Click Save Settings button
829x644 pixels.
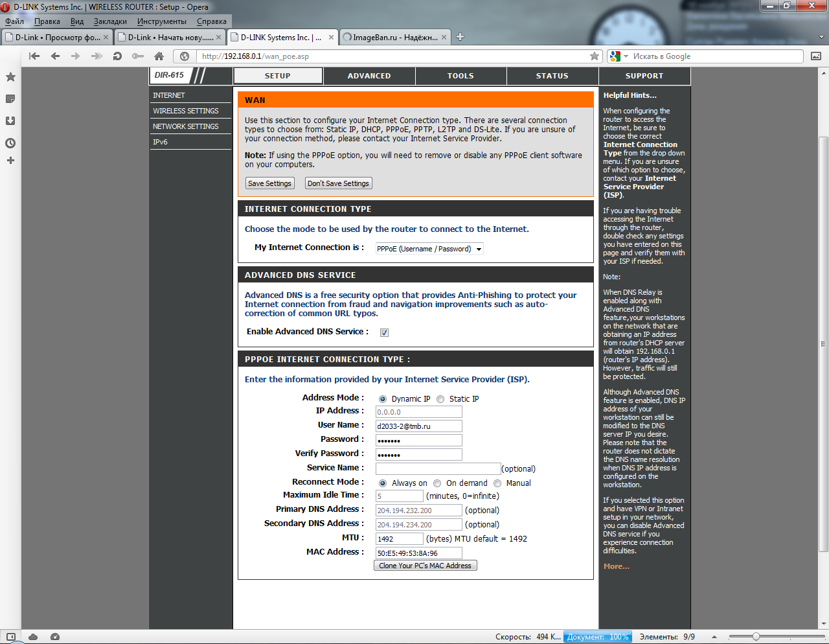pyautogui.click(x=269, y=183)
